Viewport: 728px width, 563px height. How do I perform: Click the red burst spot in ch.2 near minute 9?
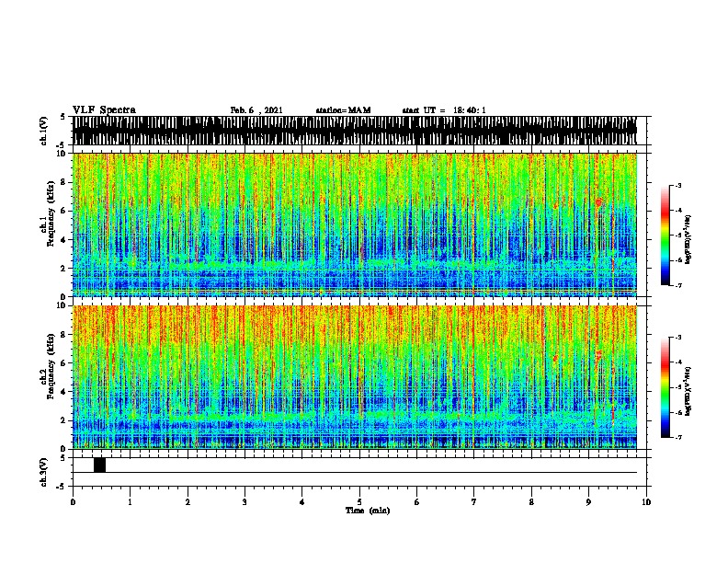click(598, 355)
